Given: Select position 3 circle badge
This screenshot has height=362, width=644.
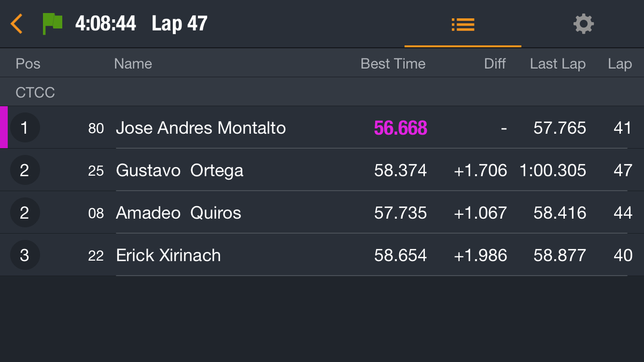Looking at the screenshot, I should coord(25,255).
